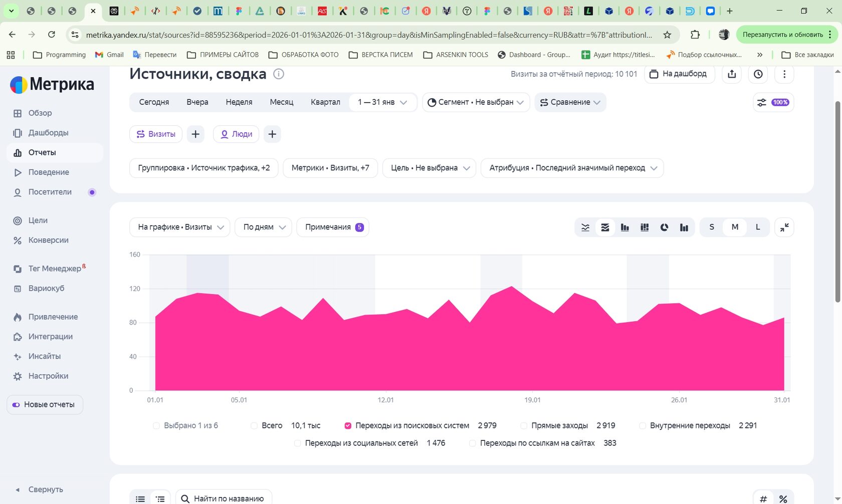Bookmark this page with the star icon
The width and height of the screenshot is (842, 504).
coord(667,35)
